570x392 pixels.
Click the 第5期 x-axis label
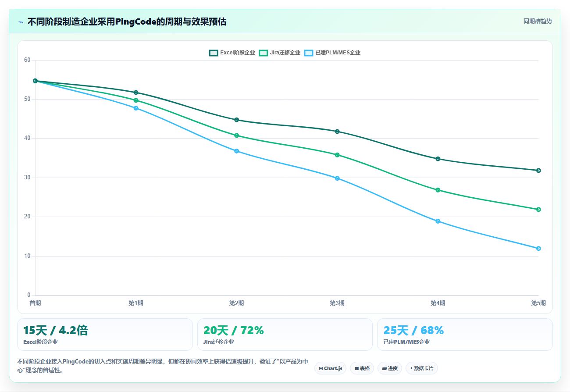pos(538,303)
